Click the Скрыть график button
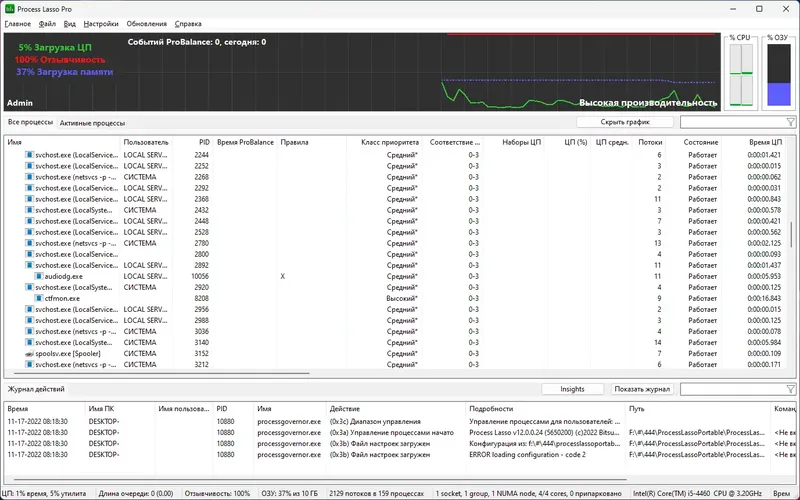 625,122
